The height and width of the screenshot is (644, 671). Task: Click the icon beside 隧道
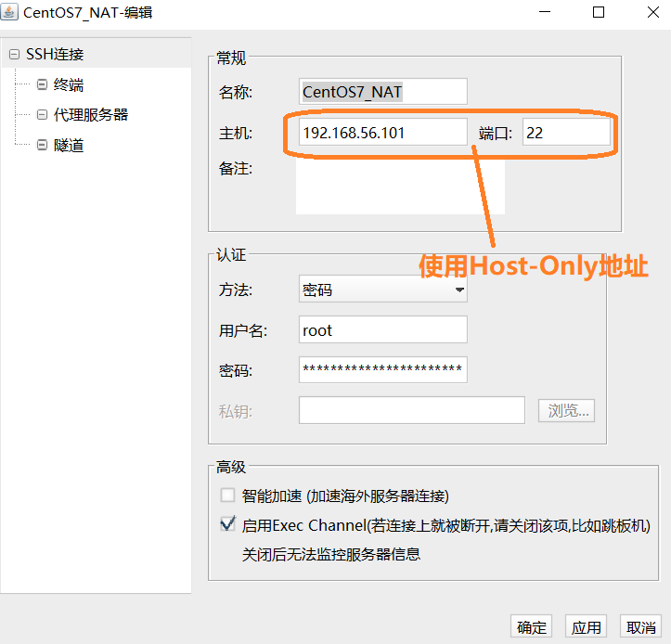point(42,145)
